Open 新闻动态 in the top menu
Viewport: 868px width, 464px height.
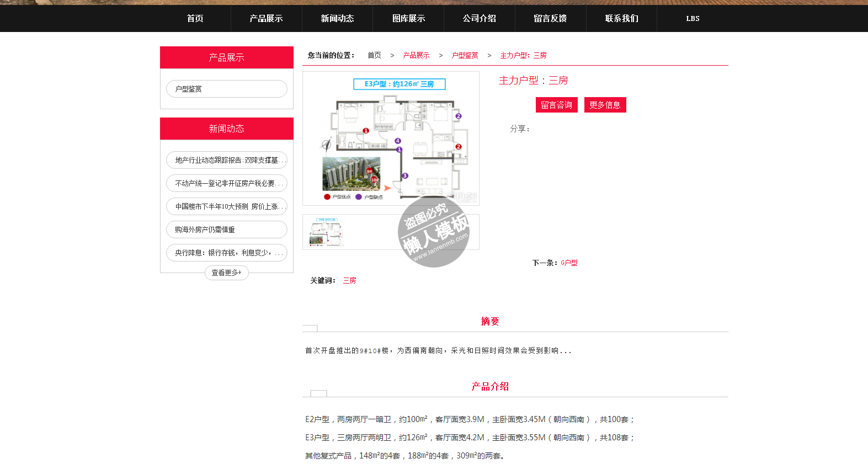pyautogui.click(x=337, y=18)
